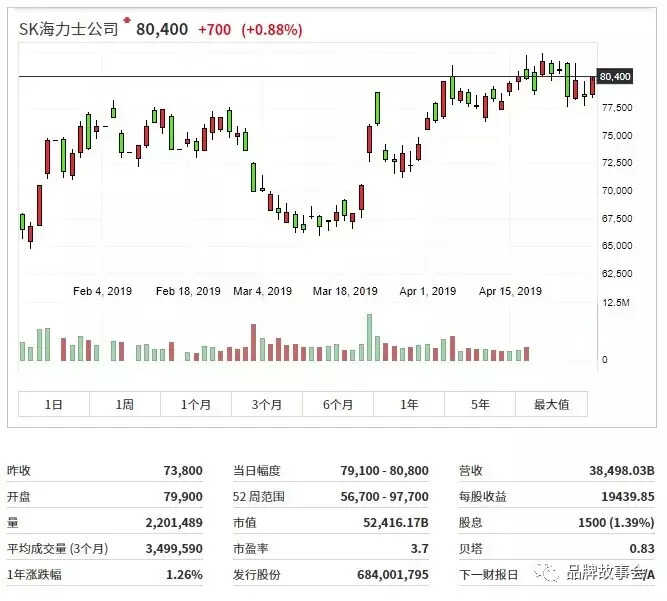Image resolution: width=667 pixels, height=601 pixels.
Task: Click the Mar 4, 2019 date label
Action: pyautogui.click(x=262, y=291)
